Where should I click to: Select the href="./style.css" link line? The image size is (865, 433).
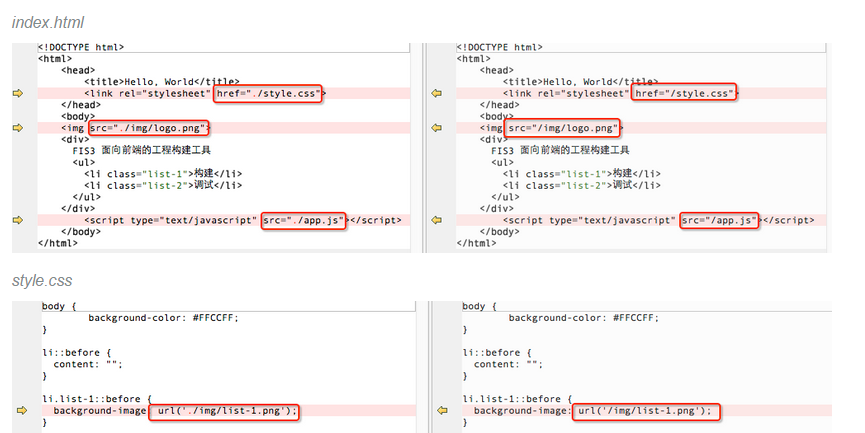tap(224, 93)
